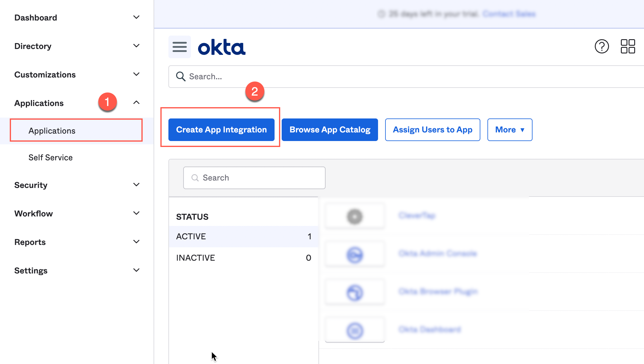Screen dimensions: 644x364
Task: Select Customizations in the sidebar
Action: point(45,75)
